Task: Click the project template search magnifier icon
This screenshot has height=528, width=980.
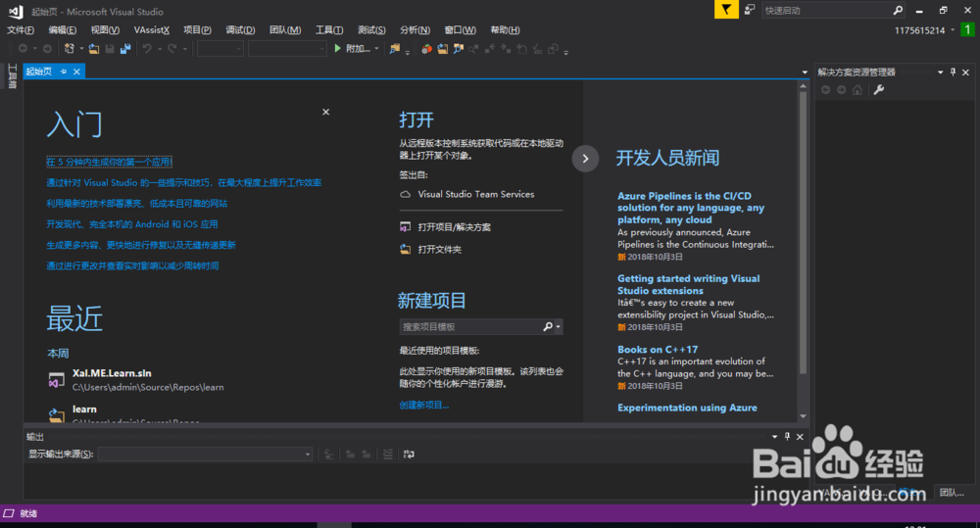Action: [548, 326]
